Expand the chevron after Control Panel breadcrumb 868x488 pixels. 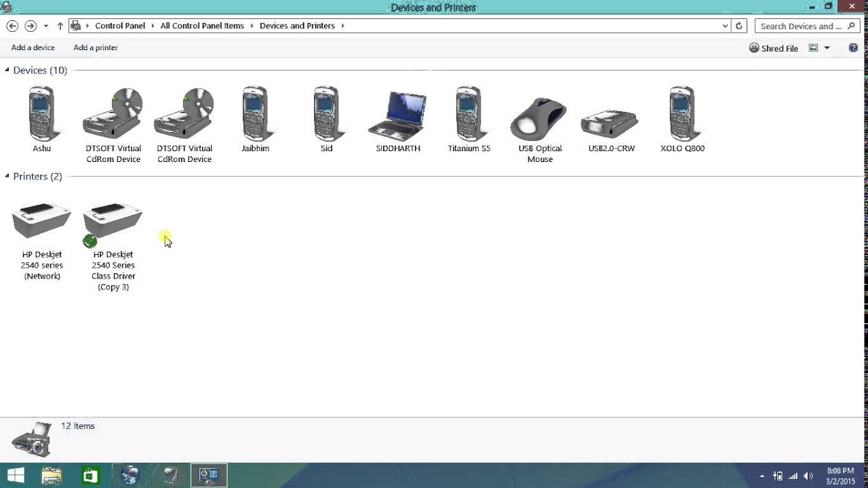coord(152,26)
